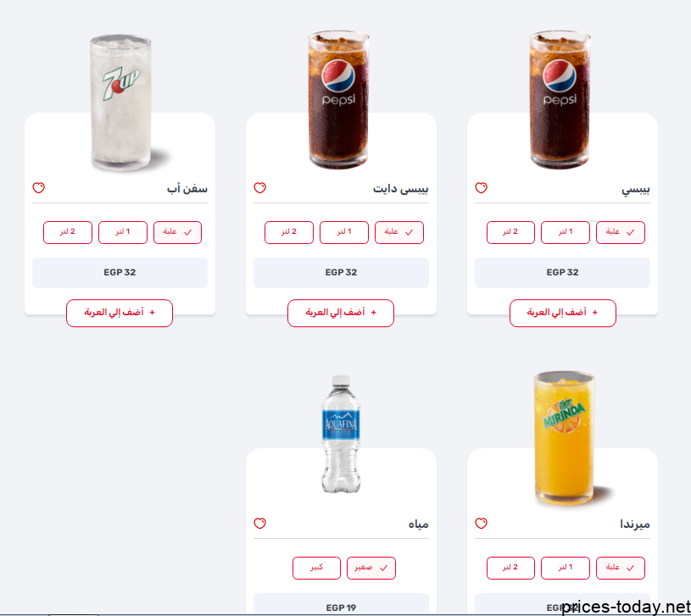691x616 pixels.
Task: Select 2 liter size for Seven Up
Action: click(x=68, y=232)
